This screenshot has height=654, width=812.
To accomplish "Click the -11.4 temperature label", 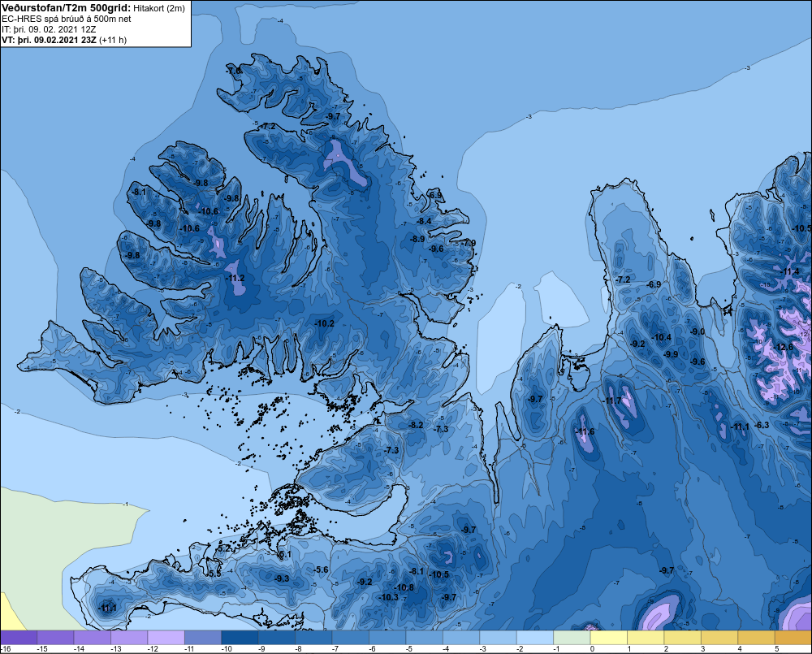I will pos(790,271).
